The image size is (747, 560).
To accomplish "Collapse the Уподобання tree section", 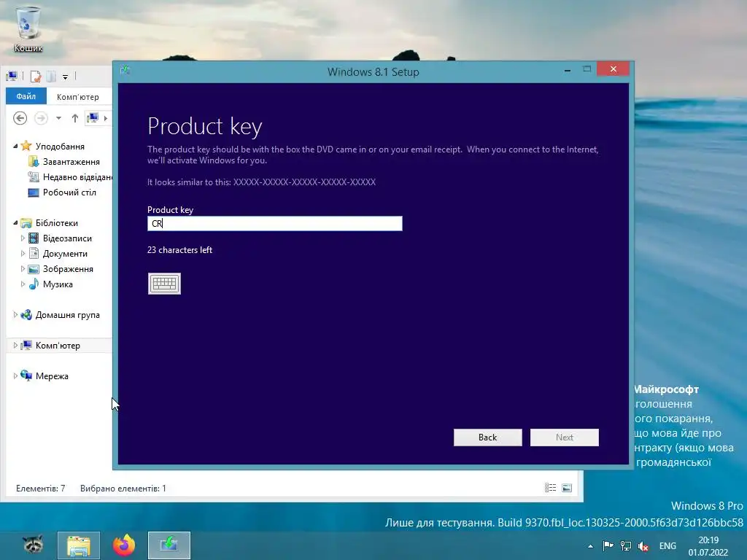I will pyautogui.click(x=15, y=146).
